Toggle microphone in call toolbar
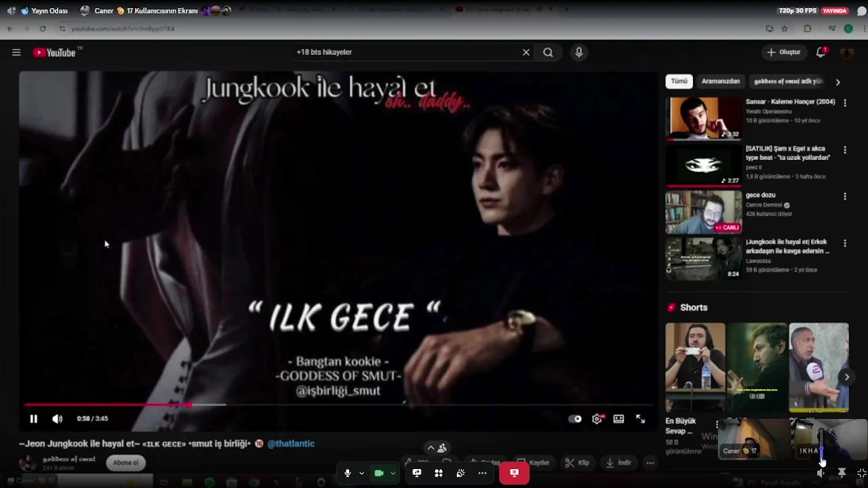868x488 pixels. tap(348, 473)
